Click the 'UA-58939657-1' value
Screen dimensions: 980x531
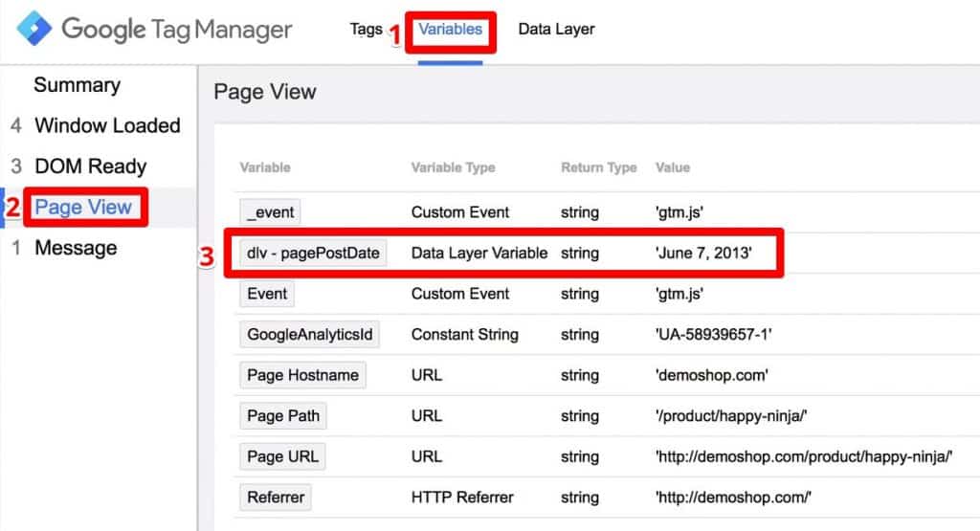click(x=713, y=334)
